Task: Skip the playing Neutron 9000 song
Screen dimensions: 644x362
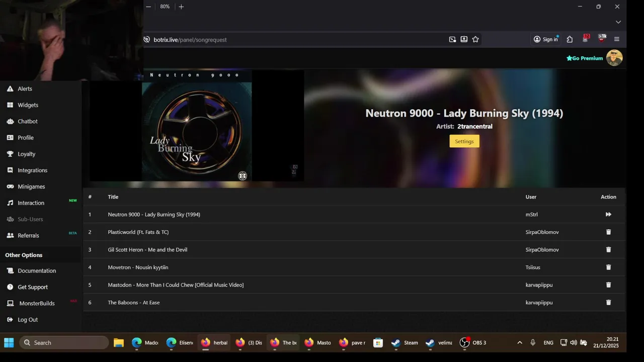Action: click(608, 214)
